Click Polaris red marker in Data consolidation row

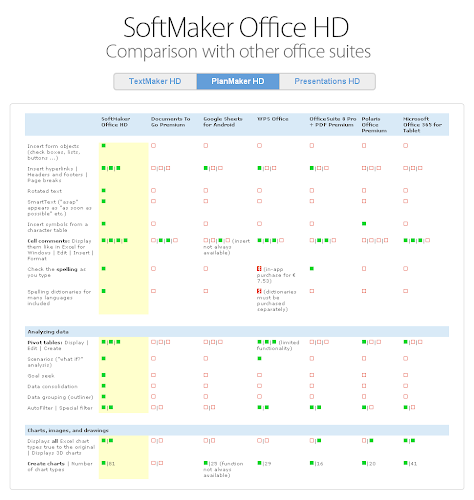(364, 386)
